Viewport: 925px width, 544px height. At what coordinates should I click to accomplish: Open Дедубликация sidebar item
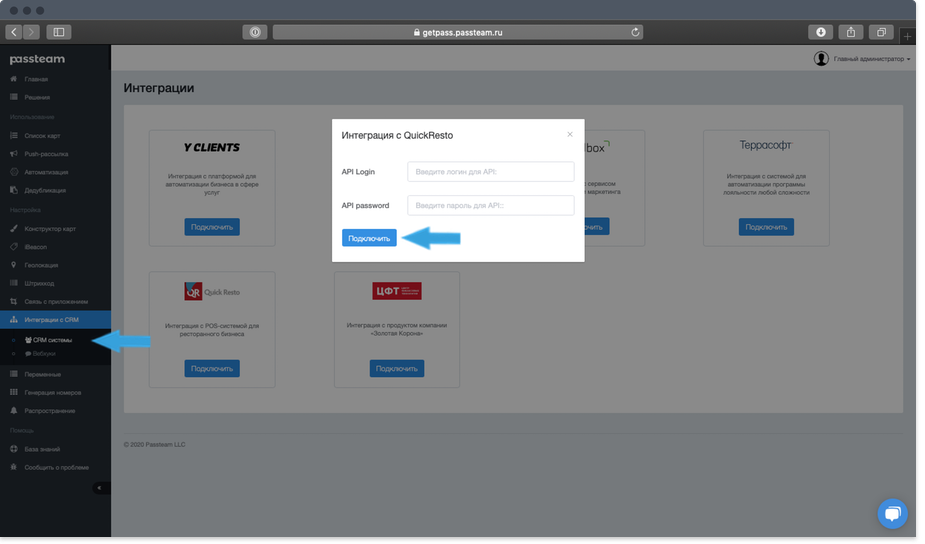45,191
